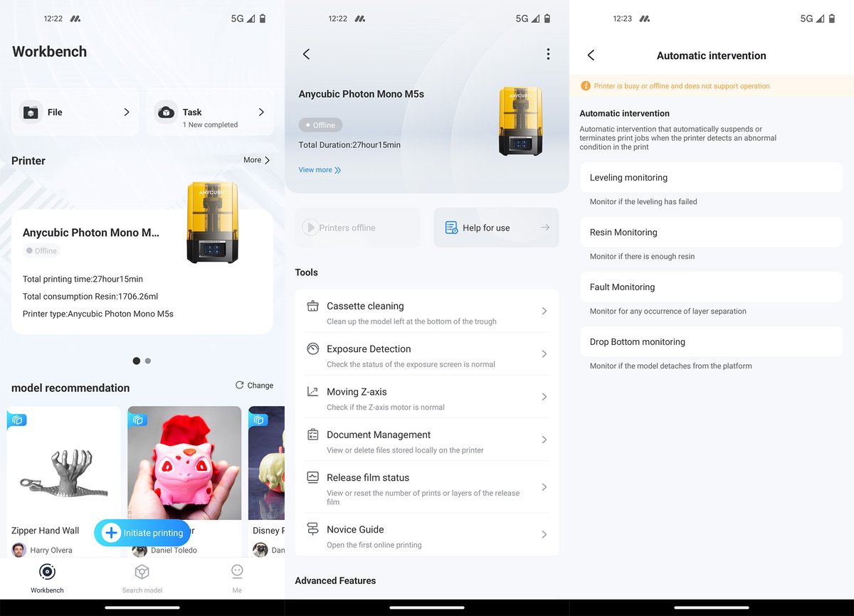Screen dimensions: 854x616
Task: Open the Moving Z-axis tool label
Action: pos(356,391)
